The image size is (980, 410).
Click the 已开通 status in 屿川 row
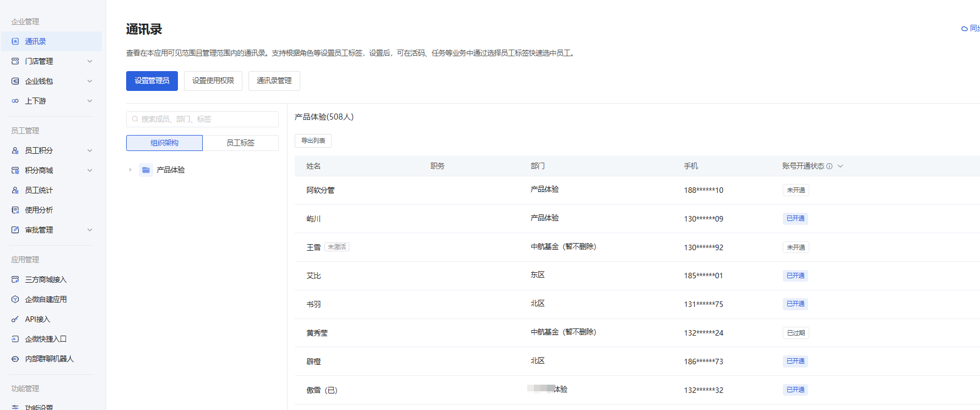tap(795, 218)
